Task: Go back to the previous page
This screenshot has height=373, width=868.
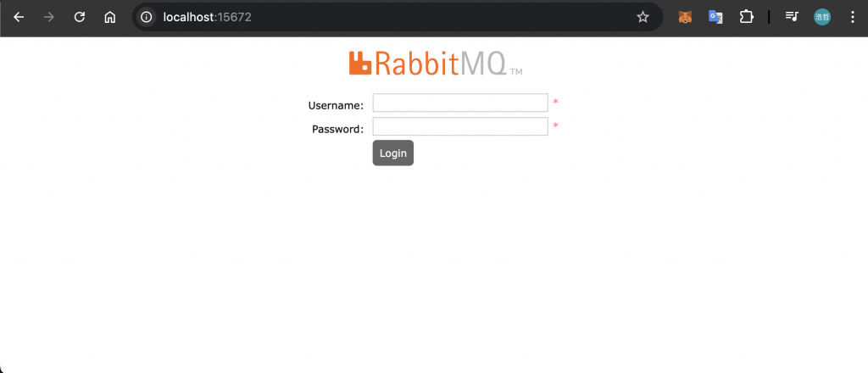Action: (19, 17)
